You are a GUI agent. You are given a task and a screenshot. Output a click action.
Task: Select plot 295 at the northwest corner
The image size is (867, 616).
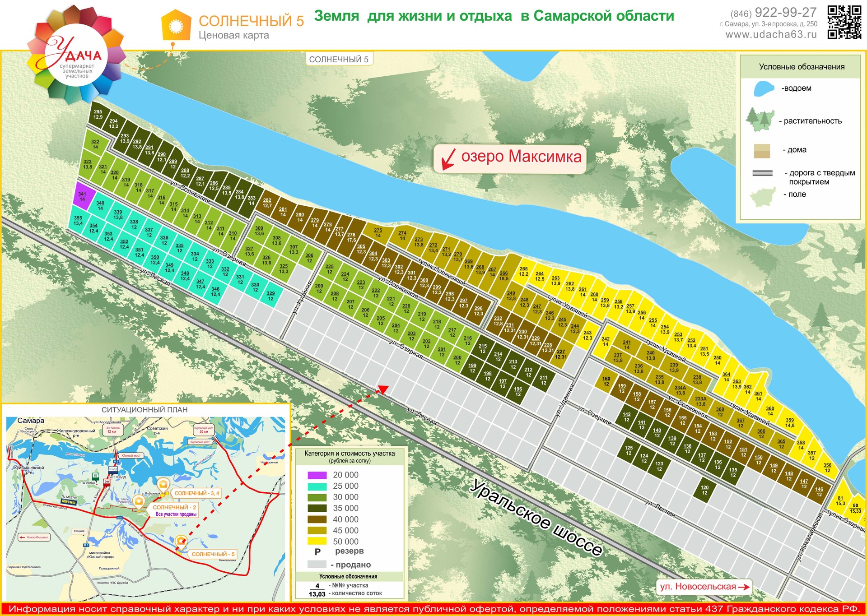tap(98, 114)
